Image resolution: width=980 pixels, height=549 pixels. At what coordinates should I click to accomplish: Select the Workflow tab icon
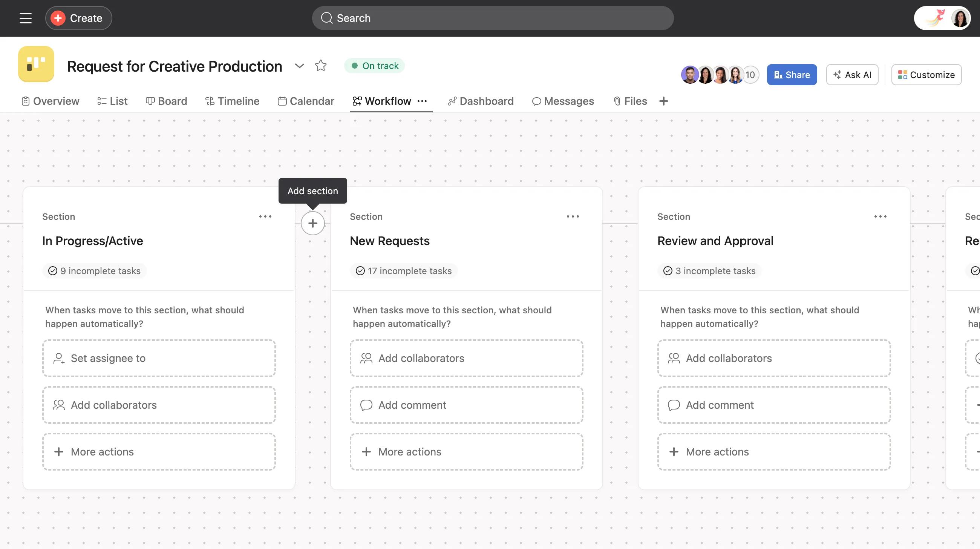tap(357, 101)
